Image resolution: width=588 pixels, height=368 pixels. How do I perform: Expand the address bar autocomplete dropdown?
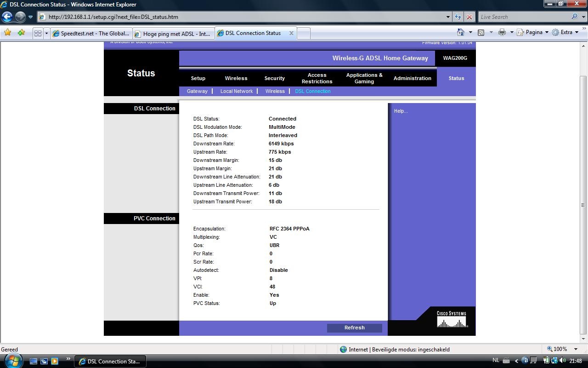(448, 17)
